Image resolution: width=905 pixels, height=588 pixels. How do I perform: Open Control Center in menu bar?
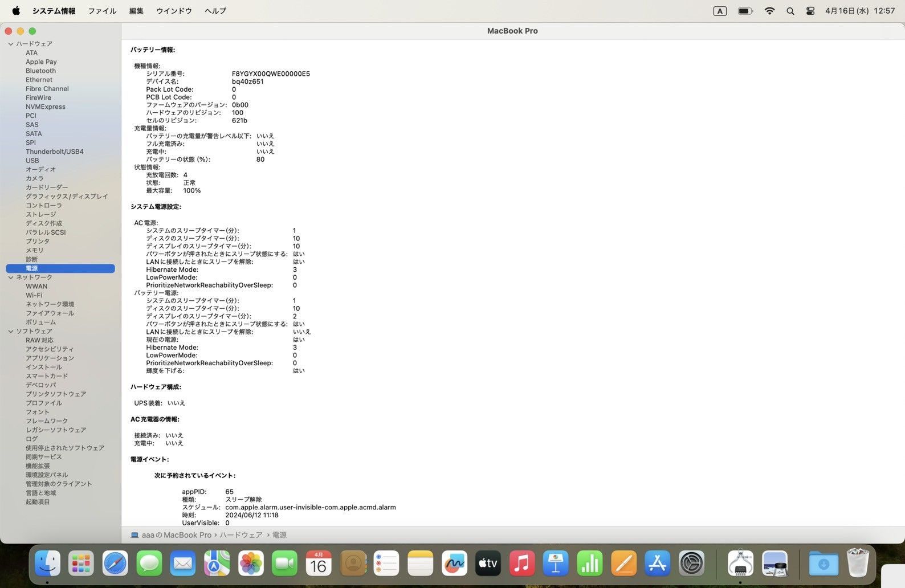(x=810, y=11)
